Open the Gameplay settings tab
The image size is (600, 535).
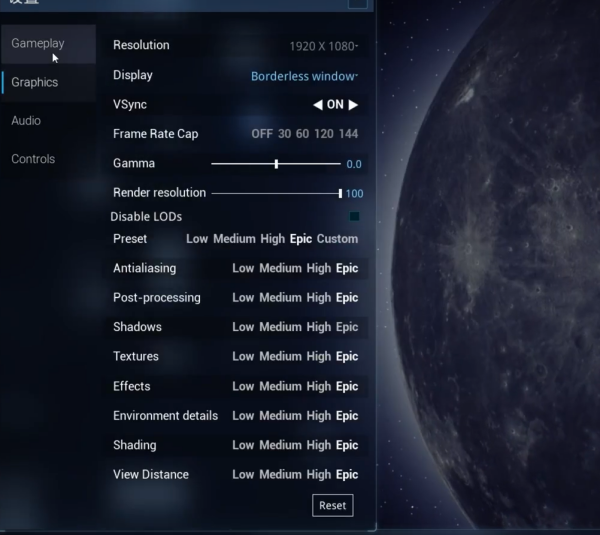pyautogui.click(x=48, y=44)
